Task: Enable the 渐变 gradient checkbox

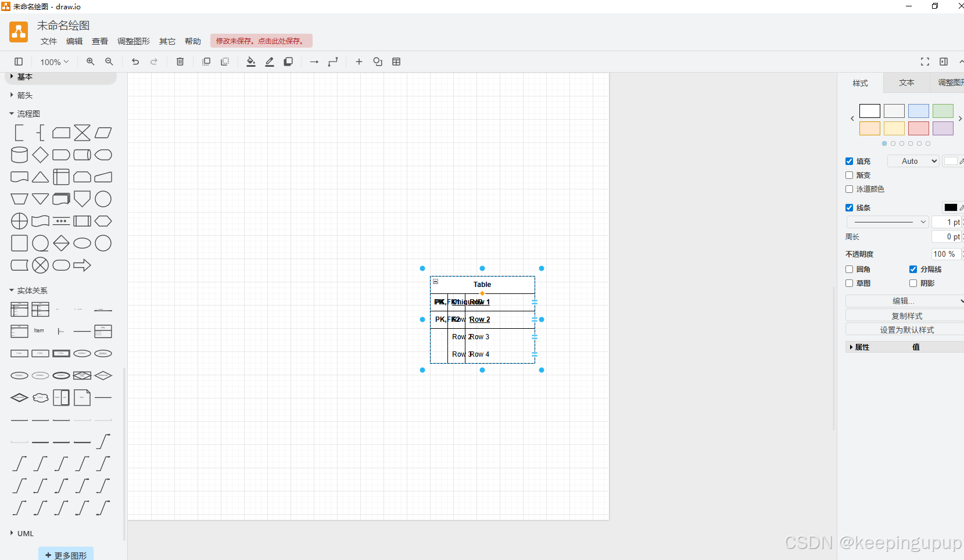Action: (850, 175)
